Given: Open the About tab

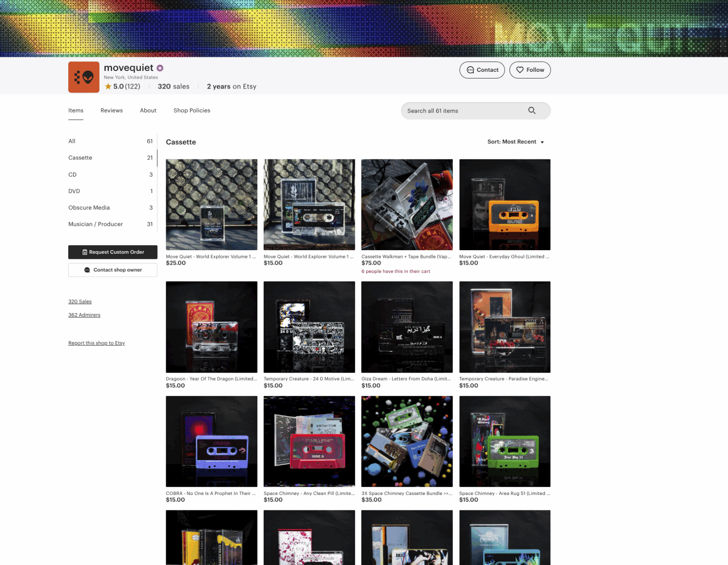Looking at the screenshot, I should (x=148, y=111).
